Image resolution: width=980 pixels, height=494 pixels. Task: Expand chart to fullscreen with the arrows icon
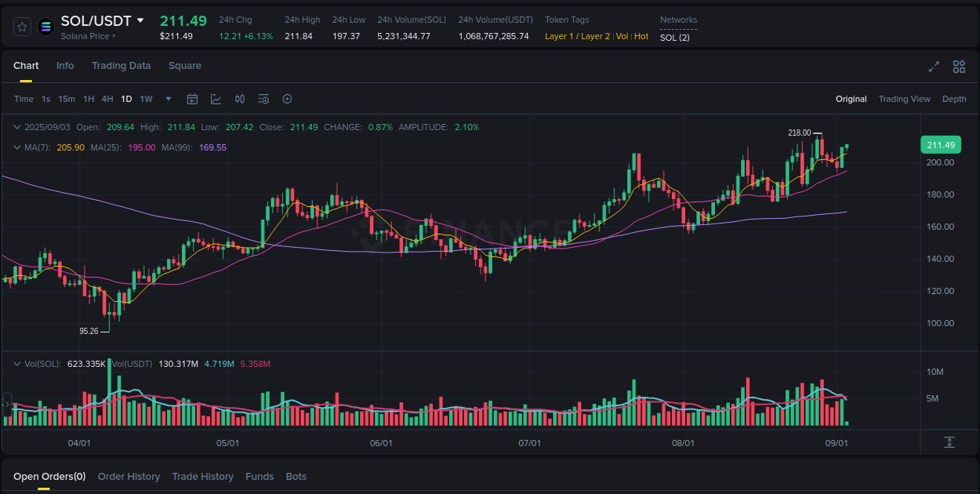tap(933, 67)
